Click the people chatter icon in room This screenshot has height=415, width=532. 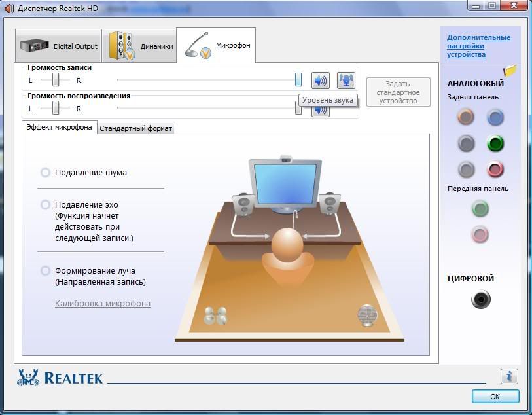(x=215, y=316)
